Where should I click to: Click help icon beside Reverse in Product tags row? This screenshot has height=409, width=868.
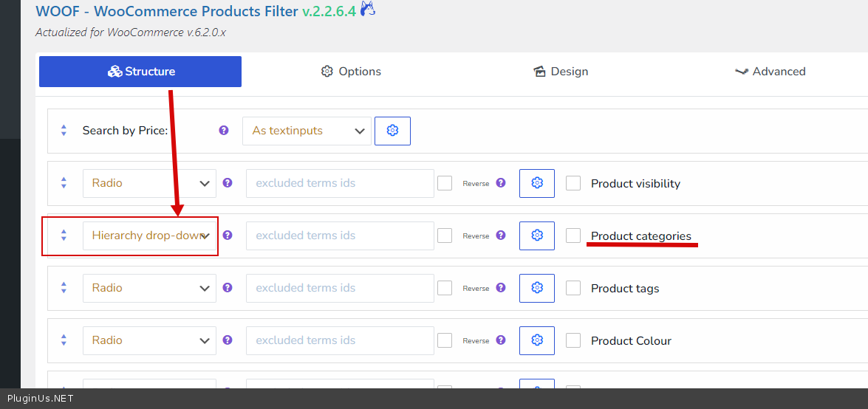tap(501, 288)
